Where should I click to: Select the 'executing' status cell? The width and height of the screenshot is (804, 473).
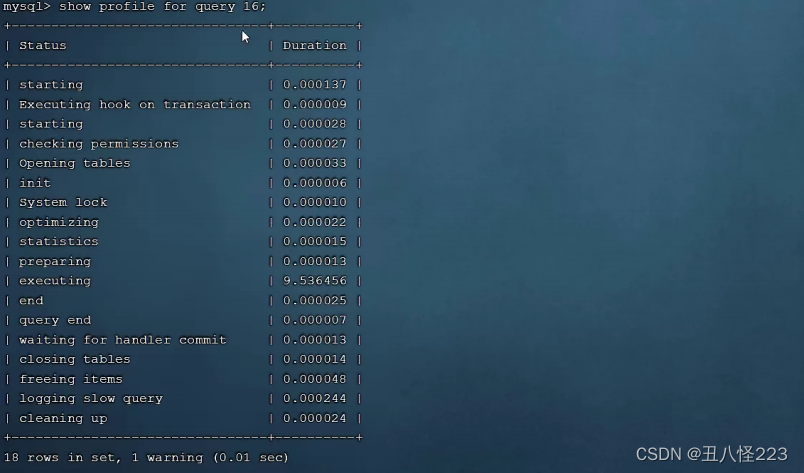click(x=55, y=281)
